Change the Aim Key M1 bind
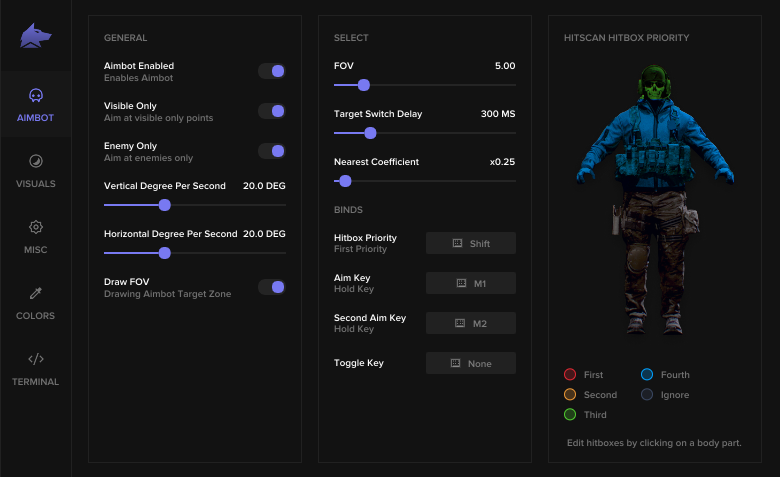Screen dimensions: 780x477 pyautogui.click(x=471, y=283)
